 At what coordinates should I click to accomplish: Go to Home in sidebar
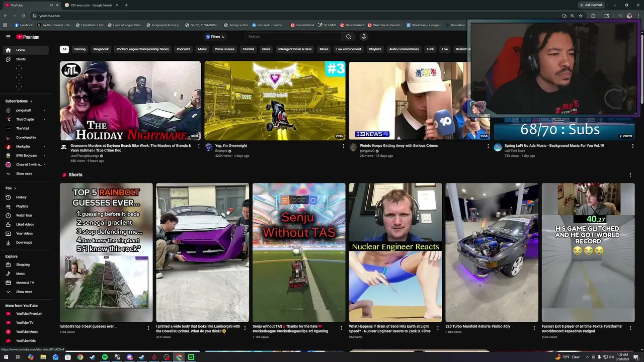[x=25, y=50]
